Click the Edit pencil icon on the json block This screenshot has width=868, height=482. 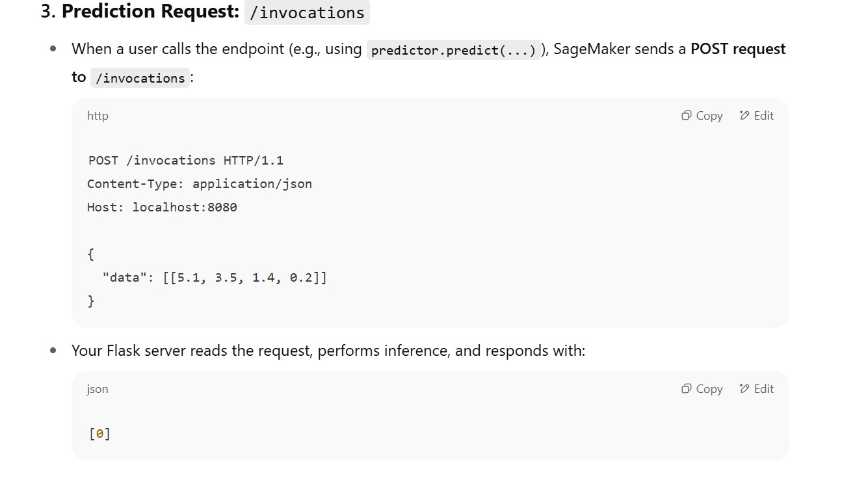click(744, 389)
